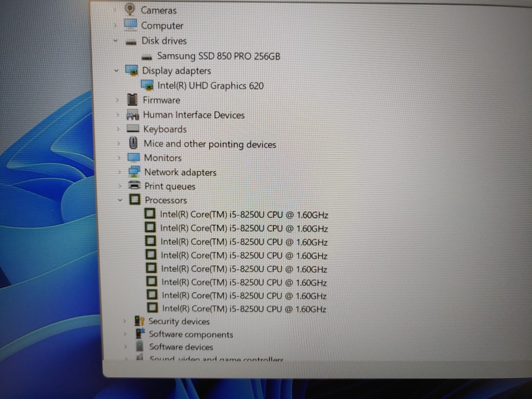The image size is (532, 399).
Task: Click the Software components icon
Action: click(x=140, y=333)
